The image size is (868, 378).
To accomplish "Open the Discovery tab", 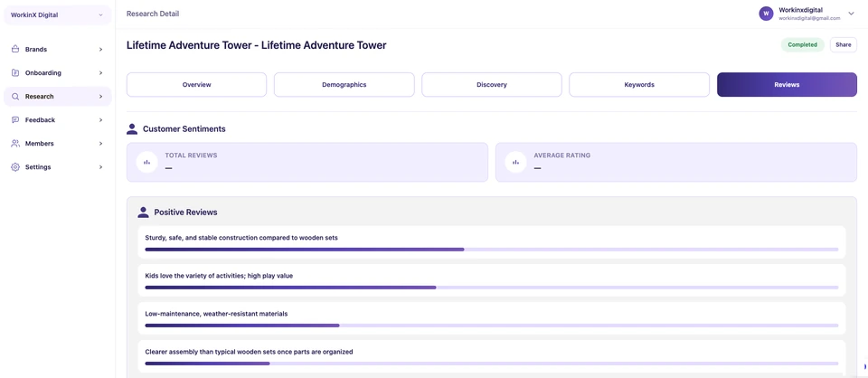I will (492, 85).
